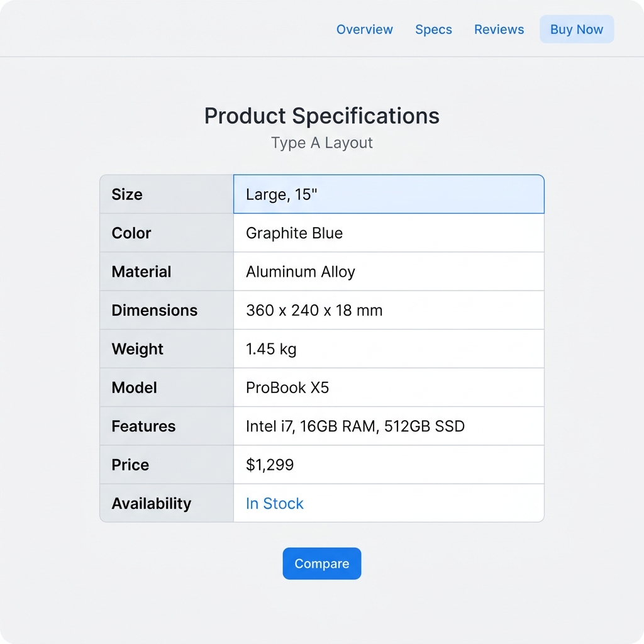Click the blue Compare button

321,563
